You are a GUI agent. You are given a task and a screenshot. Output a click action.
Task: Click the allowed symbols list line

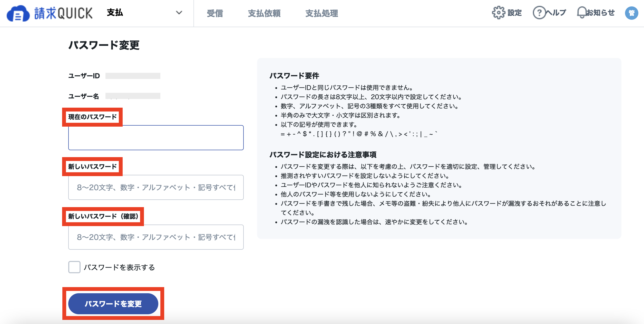click(x=359, y=134)
